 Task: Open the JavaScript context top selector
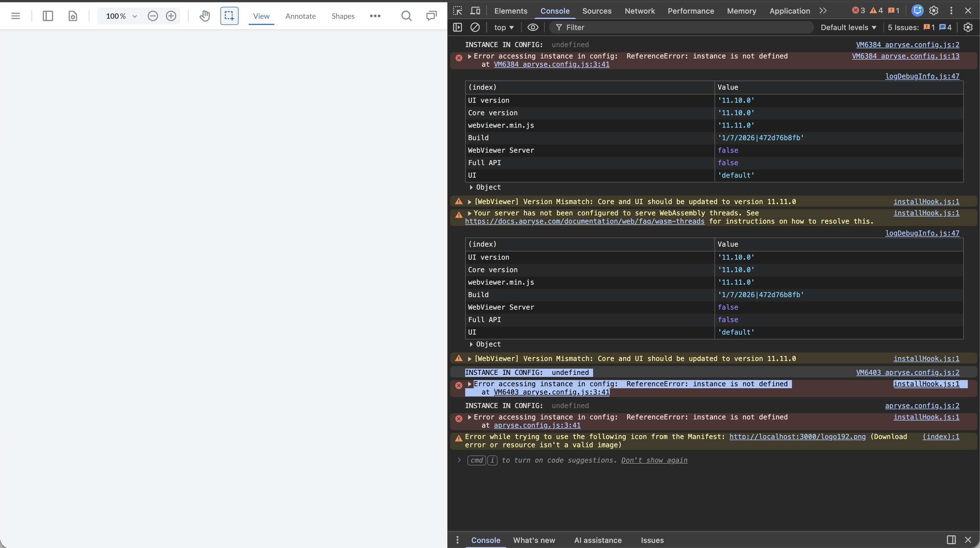[503, 28]
